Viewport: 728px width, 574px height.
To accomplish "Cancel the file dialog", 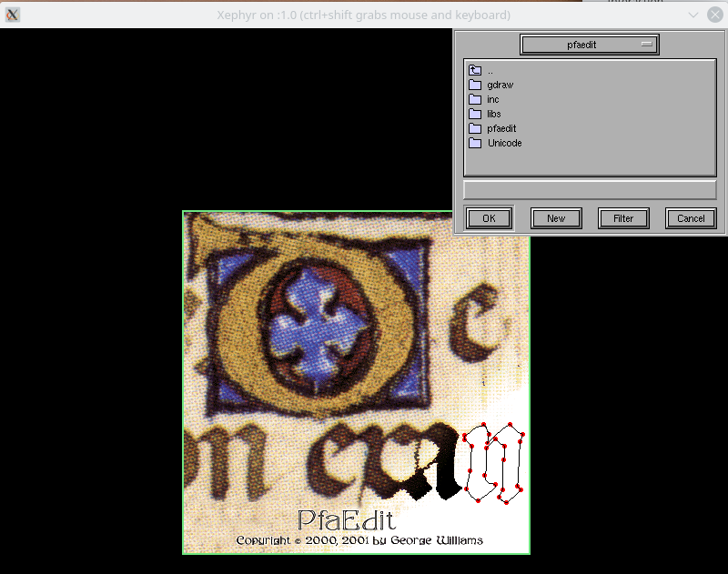I will coord(691,218).
